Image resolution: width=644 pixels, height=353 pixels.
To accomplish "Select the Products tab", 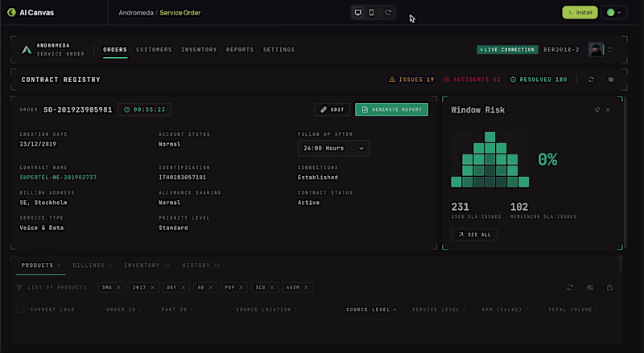I will pos(40,265).
